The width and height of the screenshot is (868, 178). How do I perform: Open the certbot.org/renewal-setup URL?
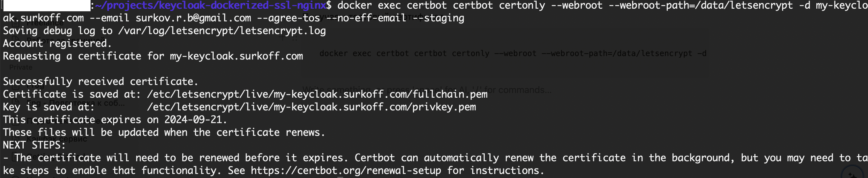click(x=346, y=170)
